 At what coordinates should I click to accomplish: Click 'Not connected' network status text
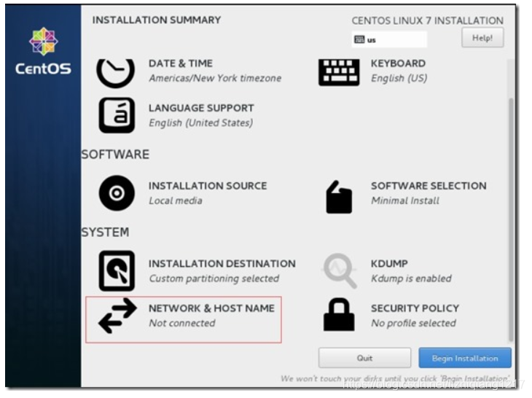pos(182,324)
